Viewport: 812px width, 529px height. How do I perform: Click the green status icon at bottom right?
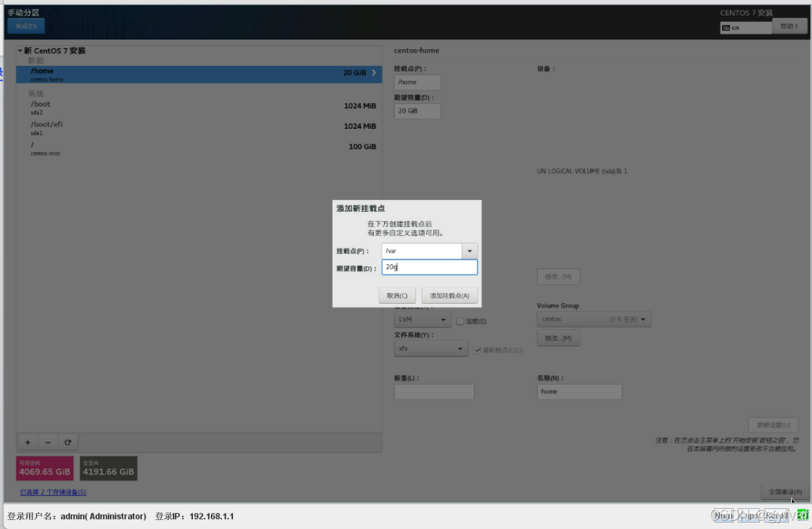coord(802,515)
